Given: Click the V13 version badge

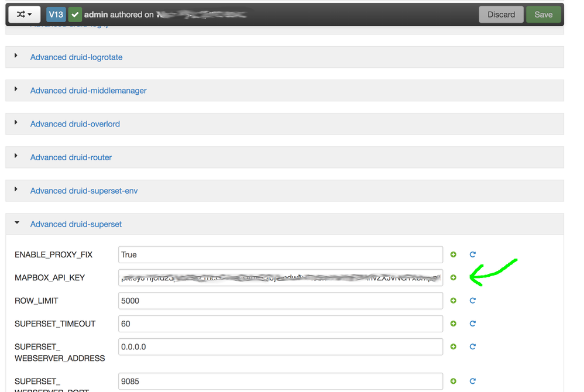Looking at the screenshot, I should [56, 15].
